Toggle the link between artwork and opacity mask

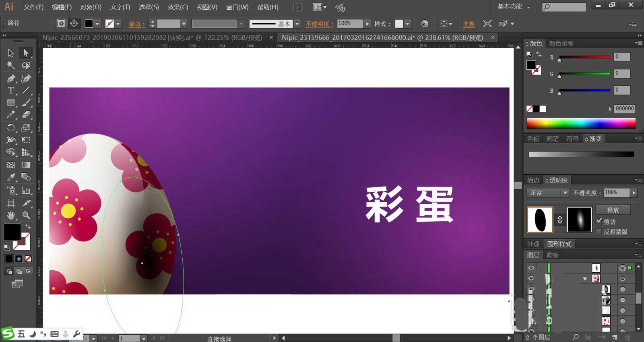[560, 220]
